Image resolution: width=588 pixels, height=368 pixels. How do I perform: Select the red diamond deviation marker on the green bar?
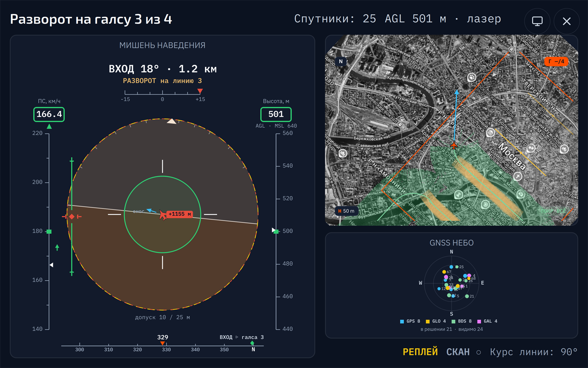click(72, 217)
